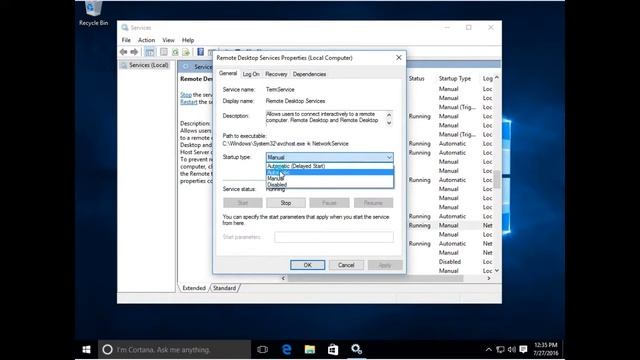
Task: Open the Help menu
Action: 188,40
